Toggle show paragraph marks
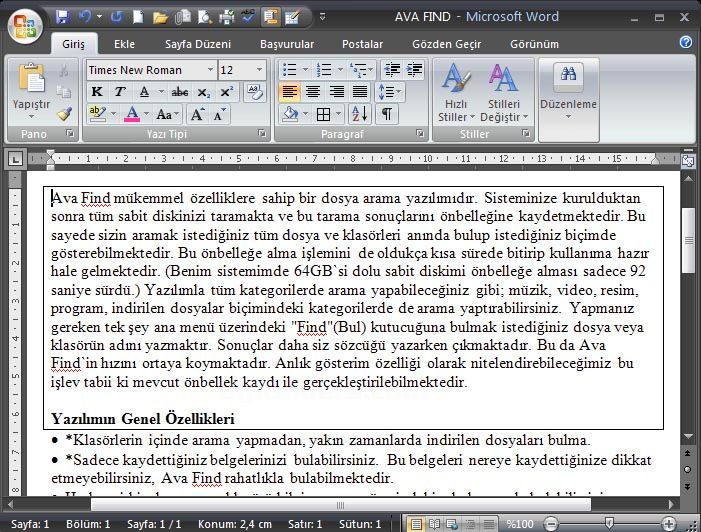Screen dimensions: 701x532 [387, 114]
